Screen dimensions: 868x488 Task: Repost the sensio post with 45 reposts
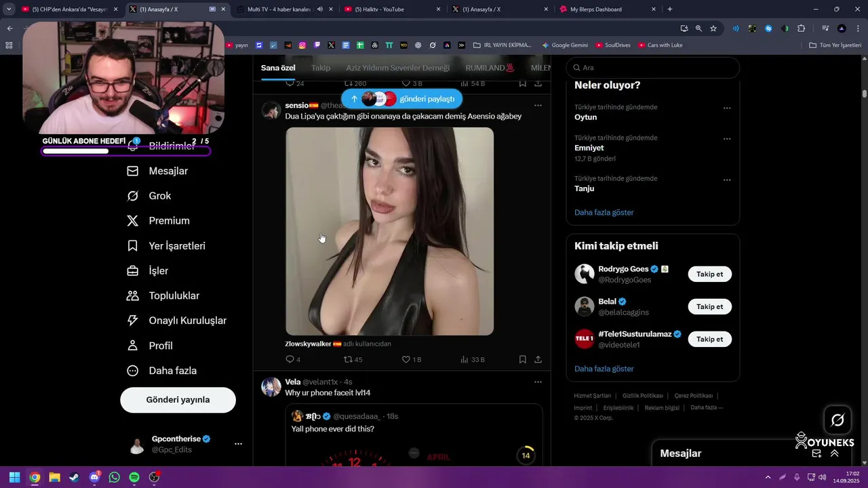coord(353,359)
